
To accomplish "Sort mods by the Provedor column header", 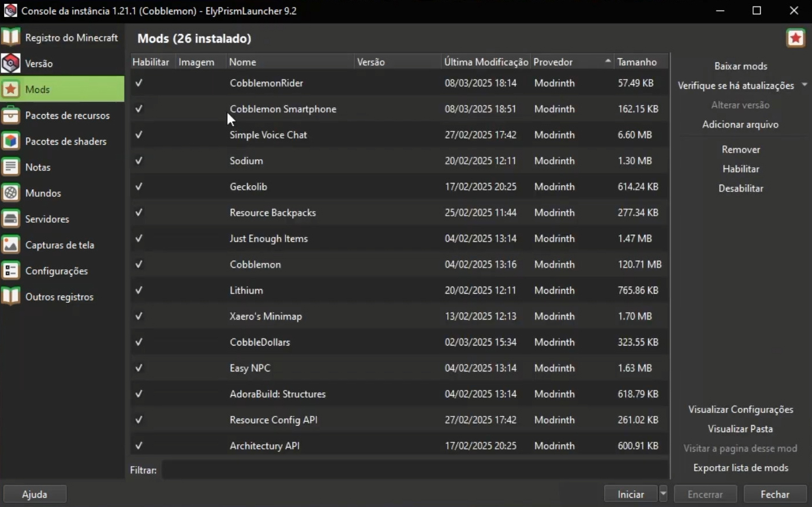I will (x=572, y=62).
